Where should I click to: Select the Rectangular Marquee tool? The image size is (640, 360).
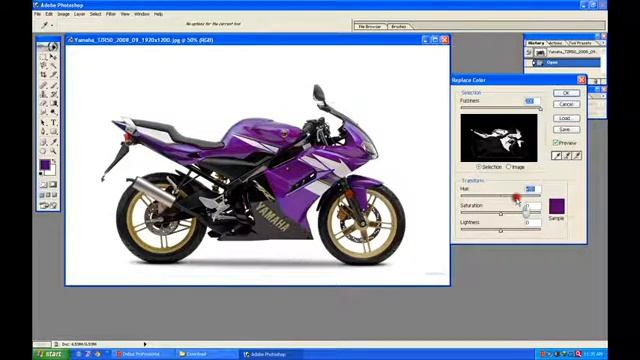[x=43, y=56]
